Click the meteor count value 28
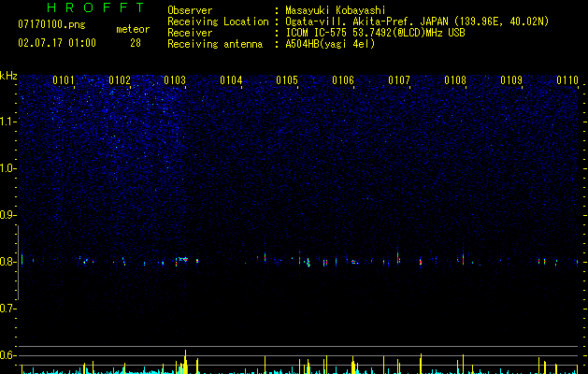The height and width of the screenshot is (374, 588). tap(136, 43)
